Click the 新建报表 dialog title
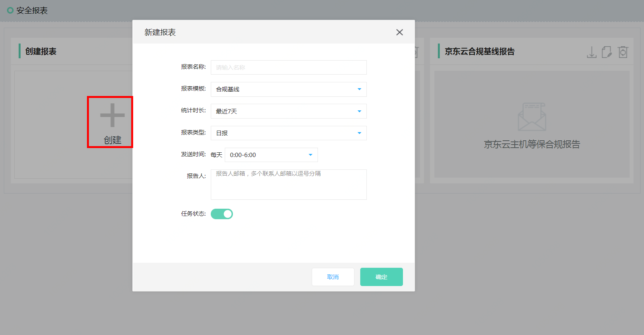The height and width of the screenshot is (335, 644). click(160, 32)
